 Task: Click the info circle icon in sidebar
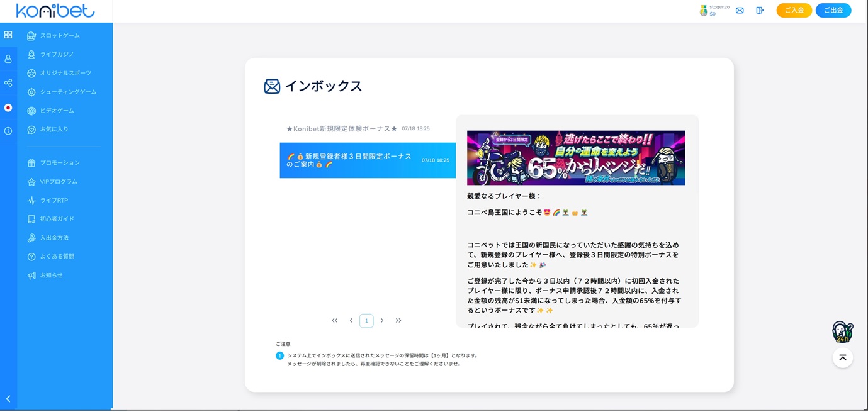(x=8, y=131)
